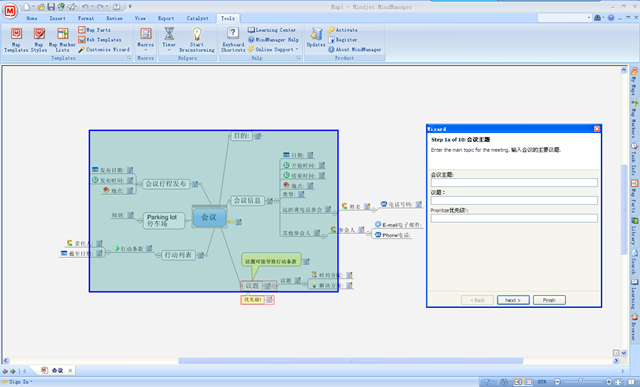The image size is (640, 387).
Task: Open the Timer dropdown
Action: [x=169, y=39]
